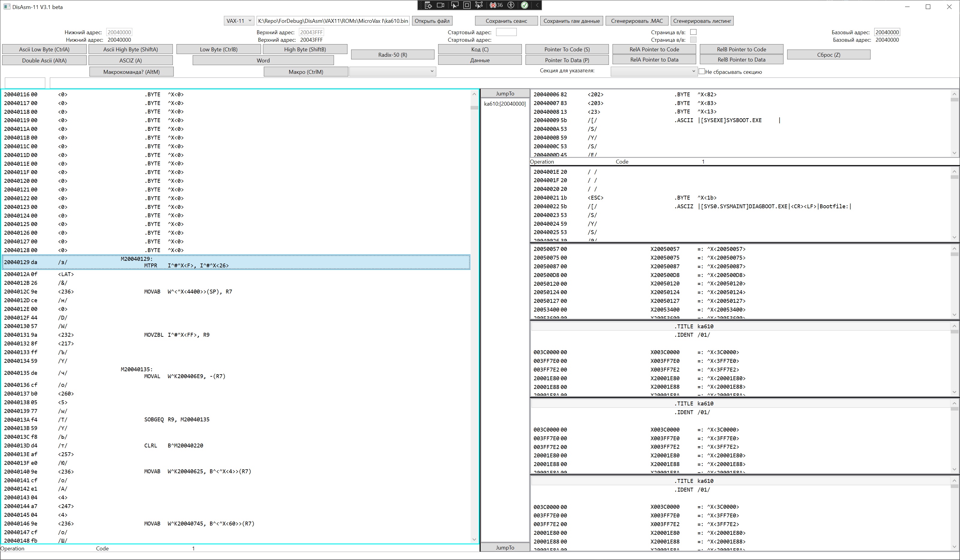
Task: Open the Live Visual Tree icon
Action: (x=428, y=5)
